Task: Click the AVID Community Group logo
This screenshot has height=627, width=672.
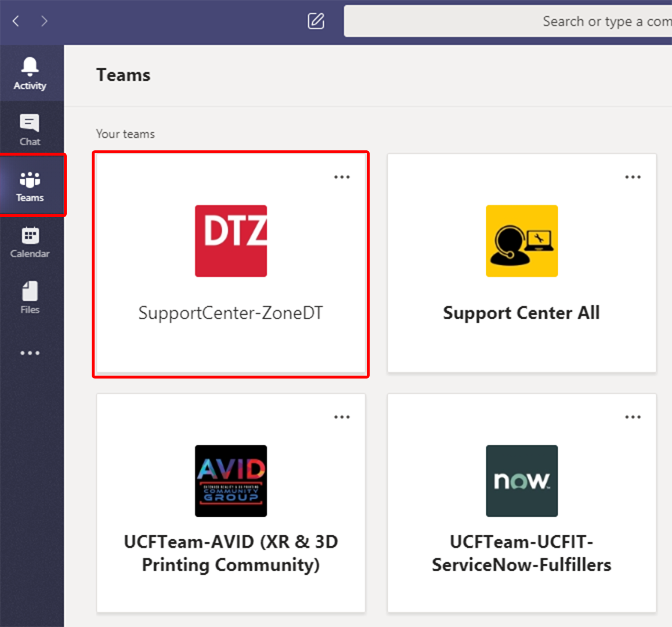Action: 231,481
